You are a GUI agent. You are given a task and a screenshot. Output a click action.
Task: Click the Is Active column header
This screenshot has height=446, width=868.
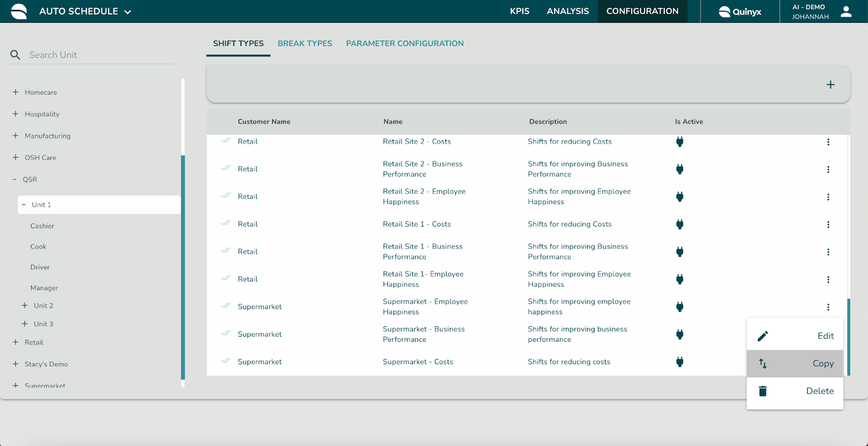(x=689, y=122)
